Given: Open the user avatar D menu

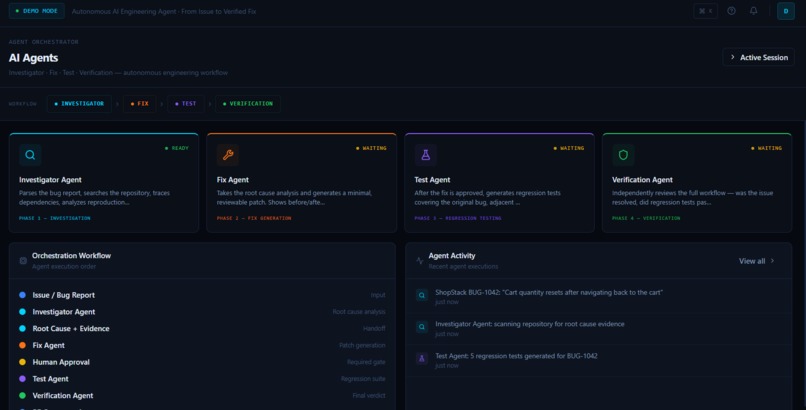Looking at the screenshot, I should (x=785, y=11).
